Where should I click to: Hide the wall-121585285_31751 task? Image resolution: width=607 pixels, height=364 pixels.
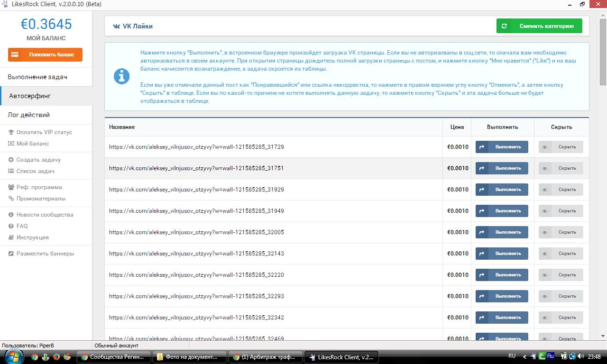coord(561,168)
